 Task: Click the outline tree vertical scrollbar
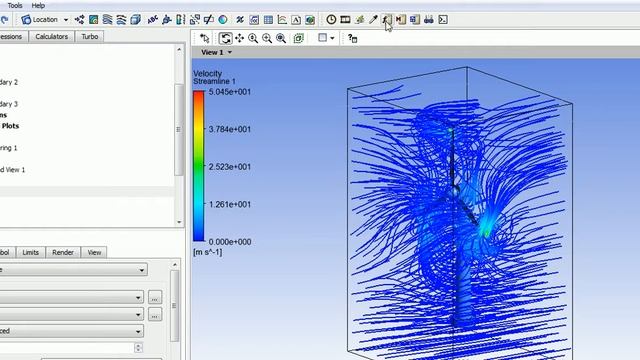tap(179, 129)
